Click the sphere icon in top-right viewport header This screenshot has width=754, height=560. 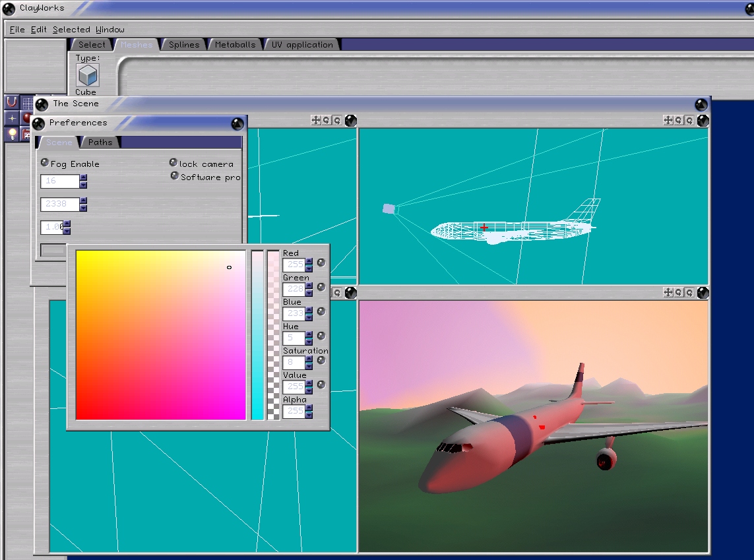click(x=703, y=120)
